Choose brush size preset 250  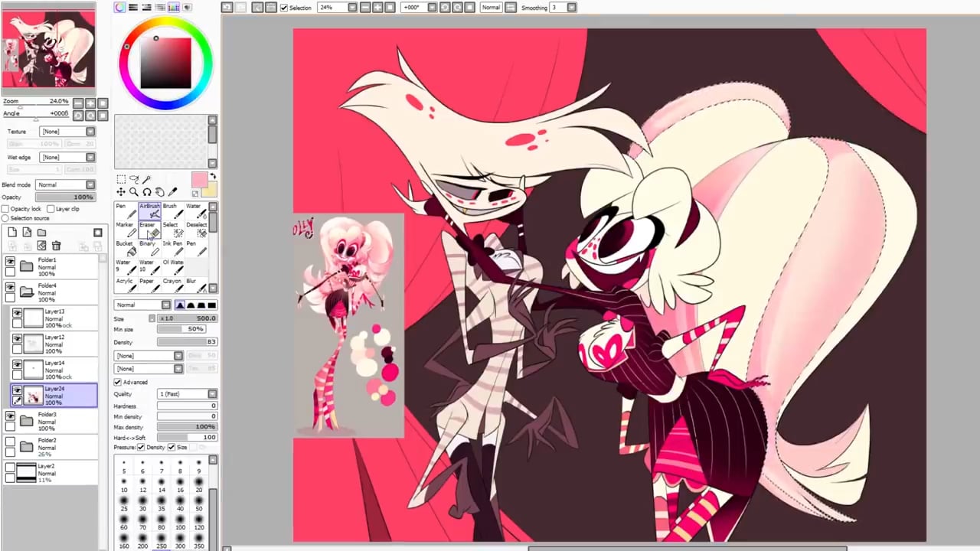pos(162,542)
